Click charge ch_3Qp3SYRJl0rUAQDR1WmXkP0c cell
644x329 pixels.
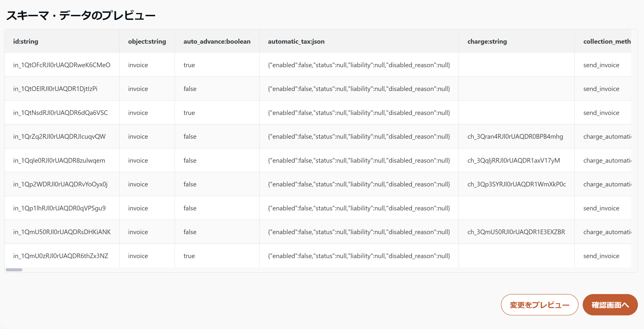point(517,184)
